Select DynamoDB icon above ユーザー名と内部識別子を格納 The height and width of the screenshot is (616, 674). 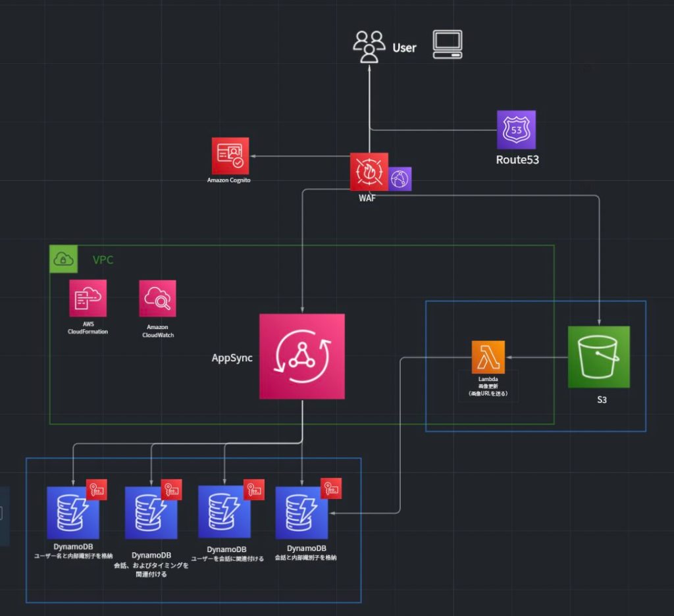(73, 513)
